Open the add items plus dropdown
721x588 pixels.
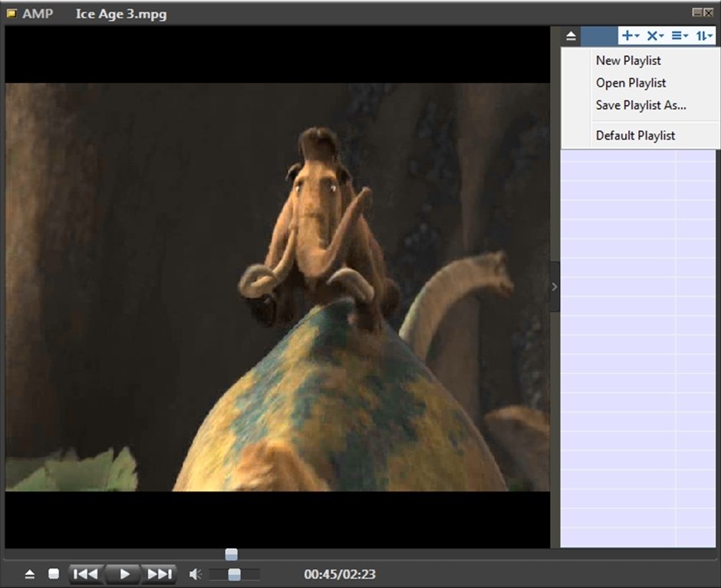click(630, 35)
